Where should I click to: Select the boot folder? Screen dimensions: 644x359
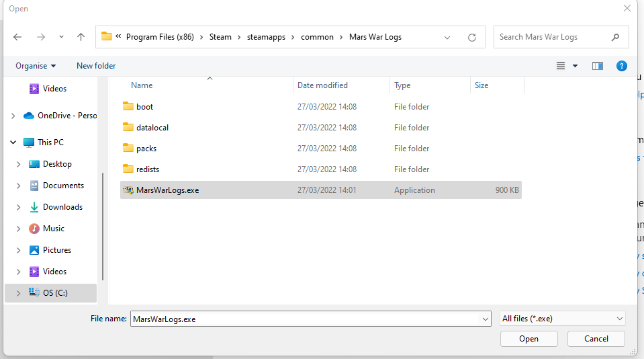(321, 106)
